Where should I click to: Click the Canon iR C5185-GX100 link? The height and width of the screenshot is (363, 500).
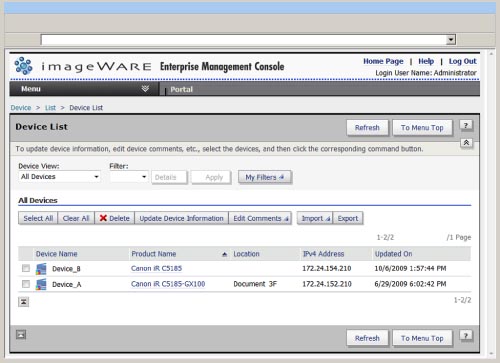(x=168, y=284)
